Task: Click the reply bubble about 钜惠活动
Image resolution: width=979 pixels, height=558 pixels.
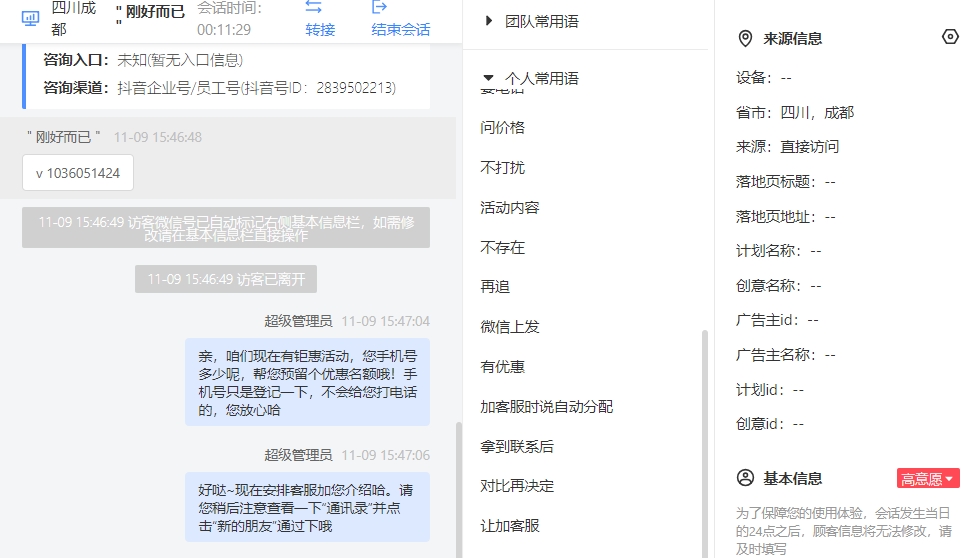Action: pyautogui.click(x=307, y=382)
